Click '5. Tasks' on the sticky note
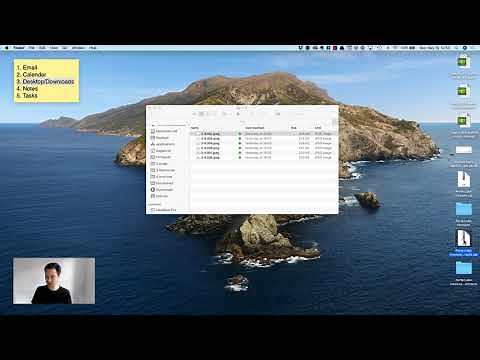The height and width of the screenshot is (360, 480). point(27,96)
